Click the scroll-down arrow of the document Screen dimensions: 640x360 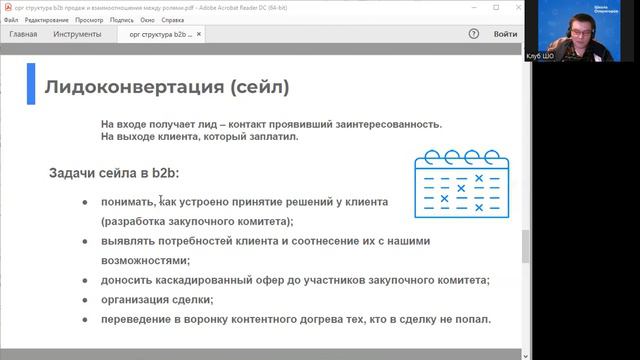(x=525, y=356)
